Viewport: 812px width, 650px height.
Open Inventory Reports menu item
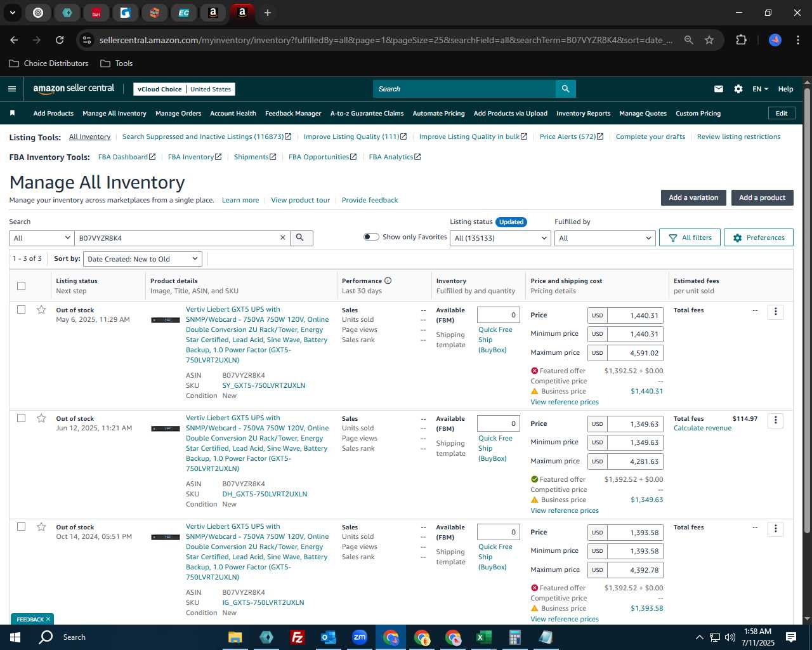583,114
